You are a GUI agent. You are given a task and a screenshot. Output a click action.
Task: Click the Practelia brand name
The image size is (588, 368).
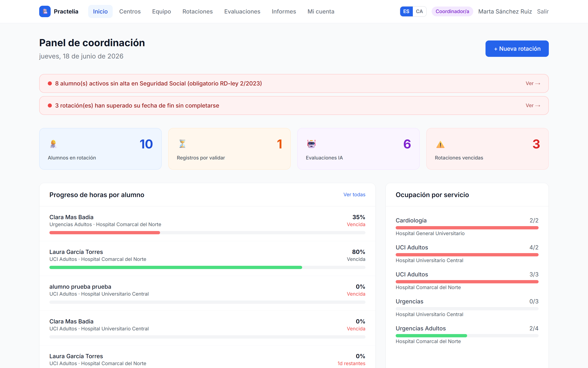tap(66, 11)
